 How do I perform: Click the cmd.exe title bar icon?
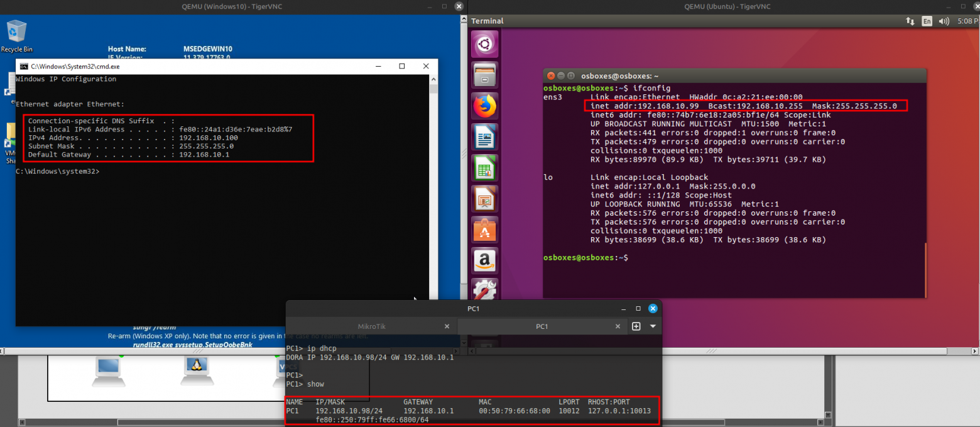[23, 66]
